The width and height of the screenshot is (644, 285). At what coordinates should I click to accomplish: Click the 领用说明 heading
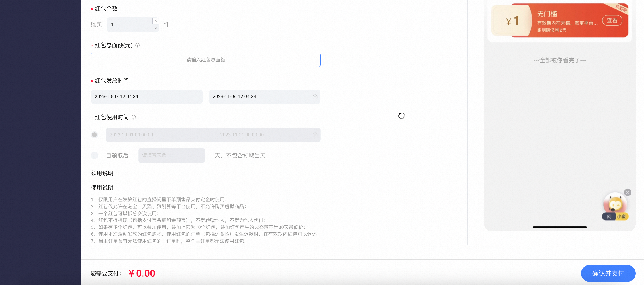pyautogui.click(x=102, y=173)
